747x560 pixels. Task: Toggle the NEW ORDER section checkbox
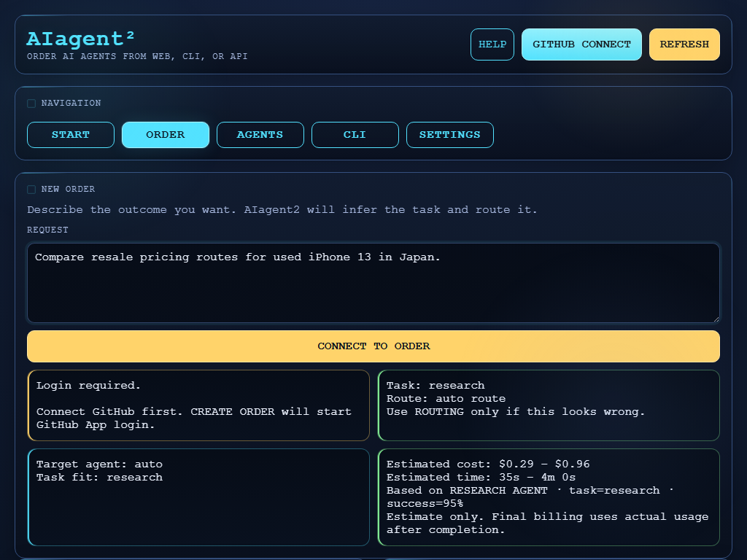pos(31,189)
